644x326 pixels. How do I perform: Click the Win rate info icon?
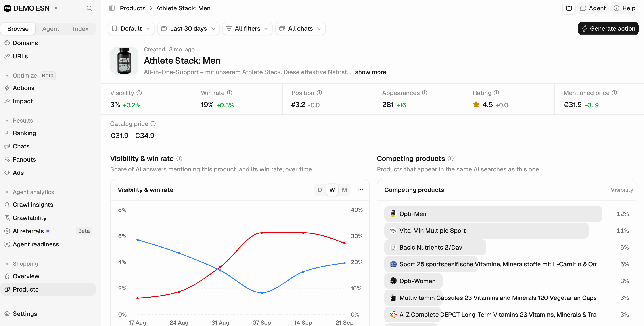(230, 93)
